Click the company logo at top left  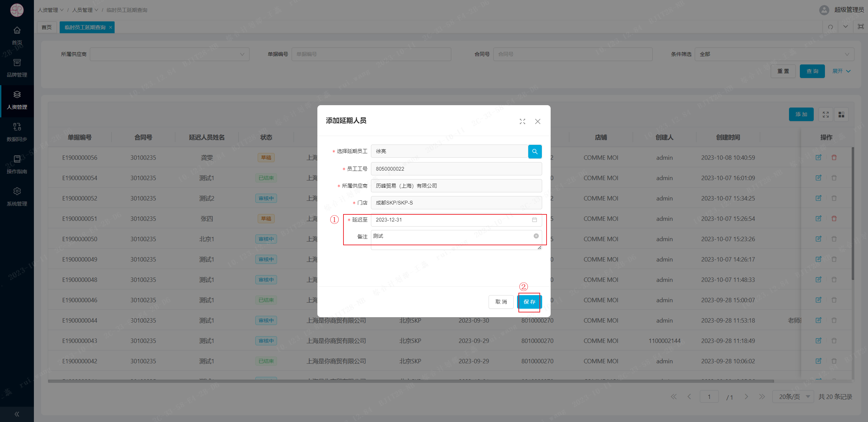tap(17, 10)
